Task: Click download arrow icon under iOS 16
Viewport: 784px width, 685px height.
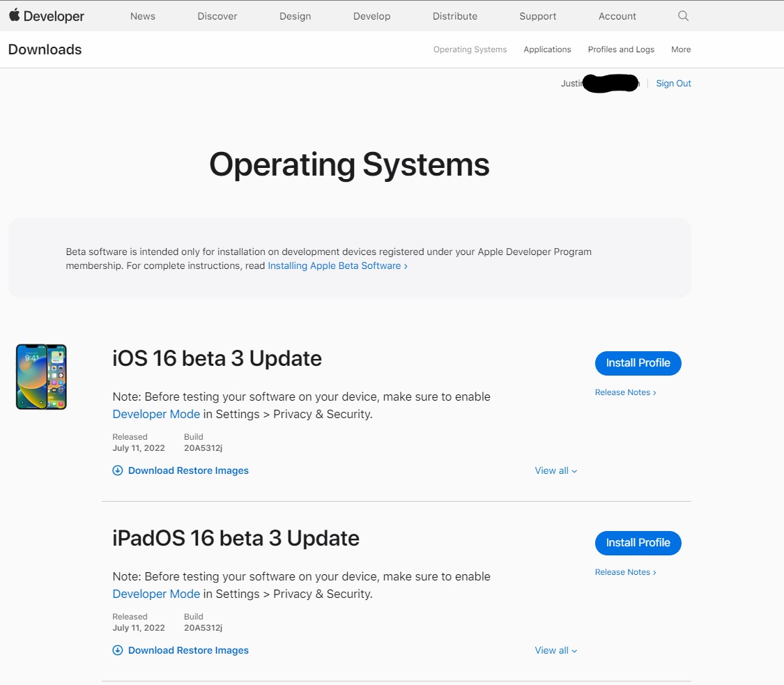Action: (117, 470)
